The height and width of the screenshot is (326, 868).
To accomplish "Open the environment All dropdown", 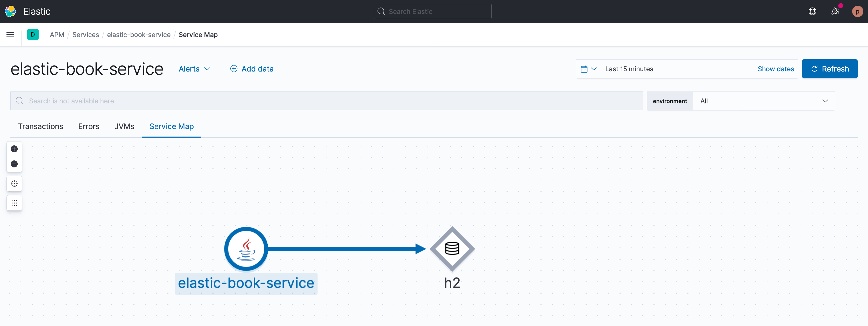I will pyautogui.click(x=763, y=101).
